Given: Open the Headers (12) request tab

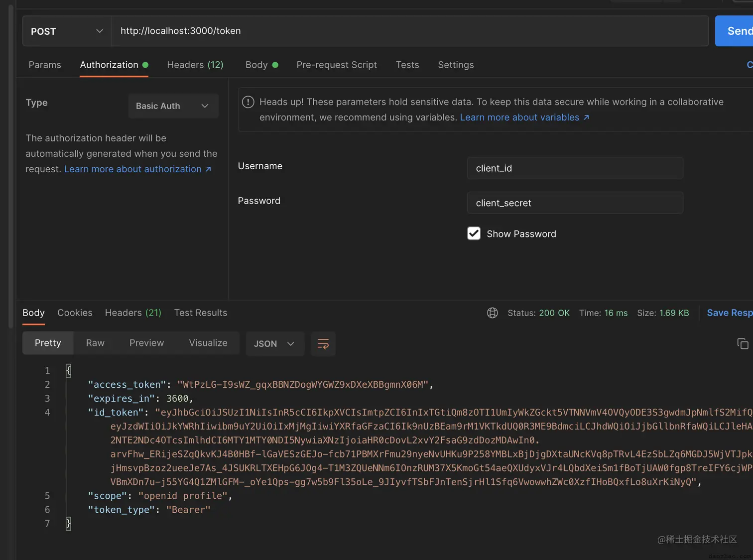Looking at the screenshot, I should (x=195, y=65).
